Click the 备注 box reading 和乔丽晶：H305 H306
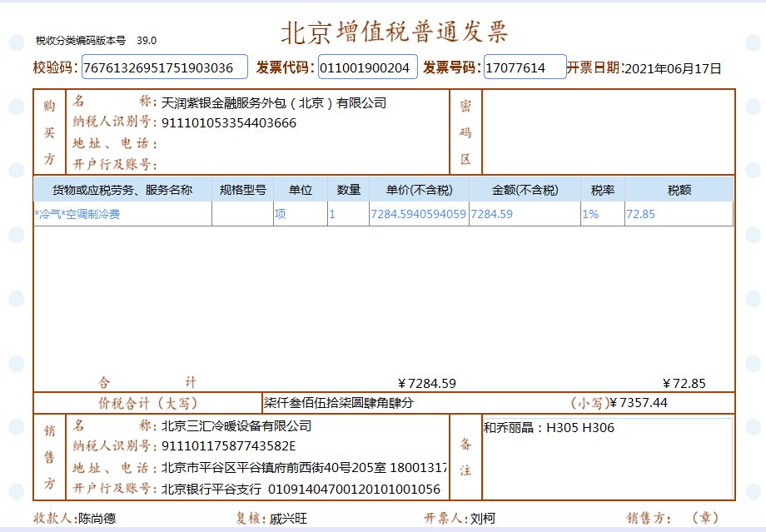766x532 pixels. click(x=607, y=458)
